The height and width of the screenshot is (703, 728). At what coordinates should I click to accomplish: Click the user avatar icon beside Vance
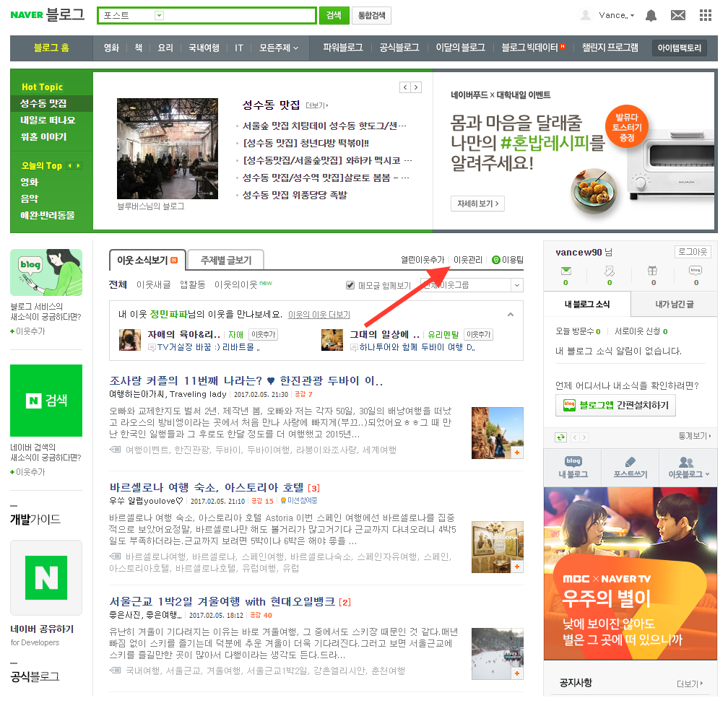(586, 15)
